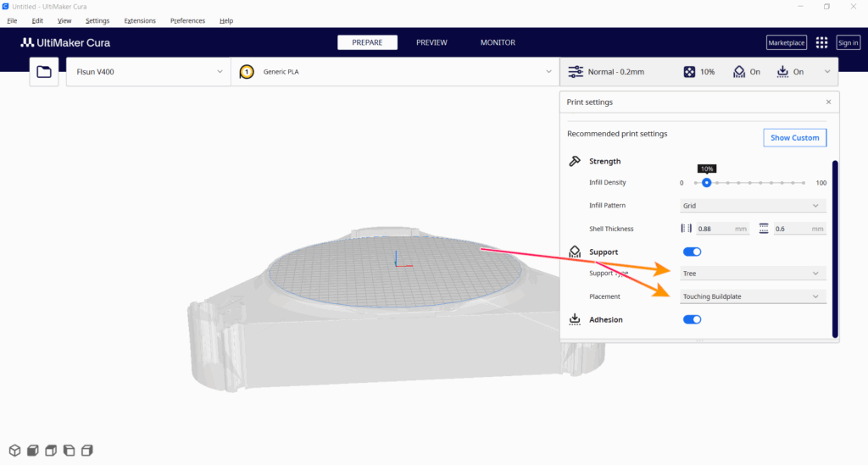Collapse the print settings header chevron
The height and width of the screenshot is (465, 868).
tap(827, 72)
